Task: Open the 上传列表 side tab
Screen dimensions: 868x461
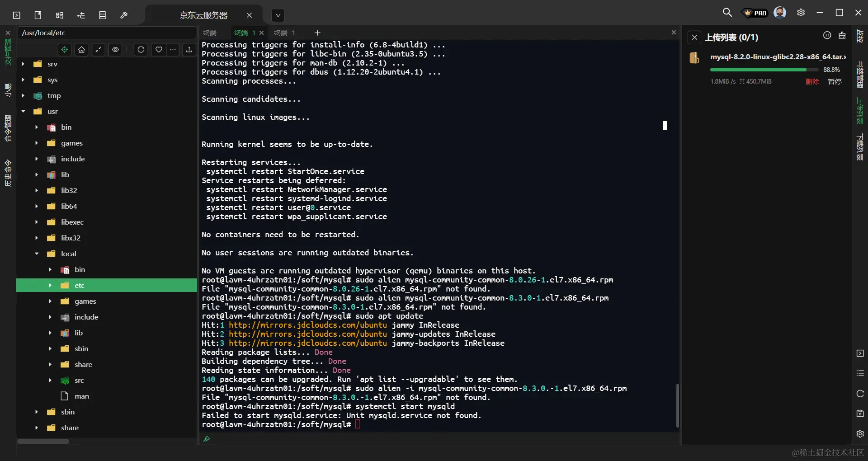Action: [x=860, y=111]
